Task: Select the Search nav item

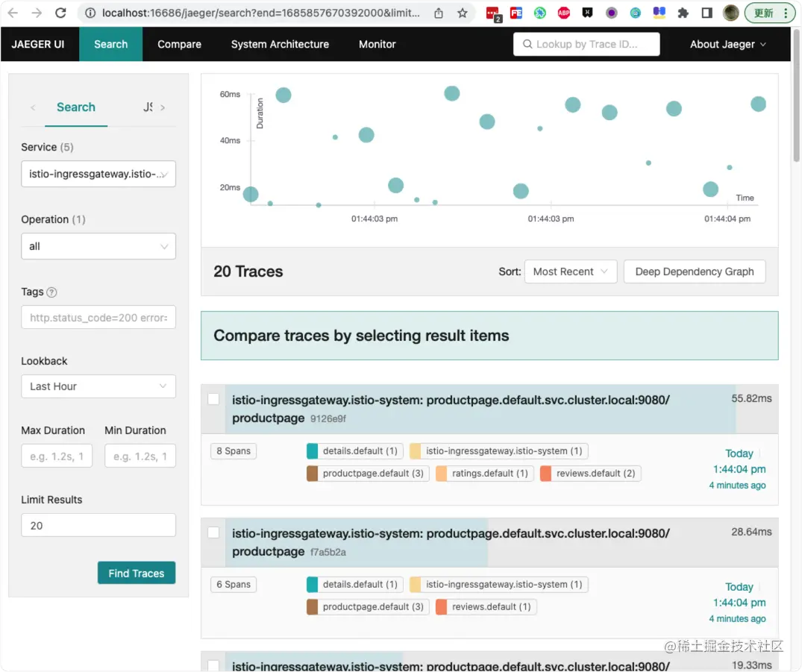Action: (110, 44)
